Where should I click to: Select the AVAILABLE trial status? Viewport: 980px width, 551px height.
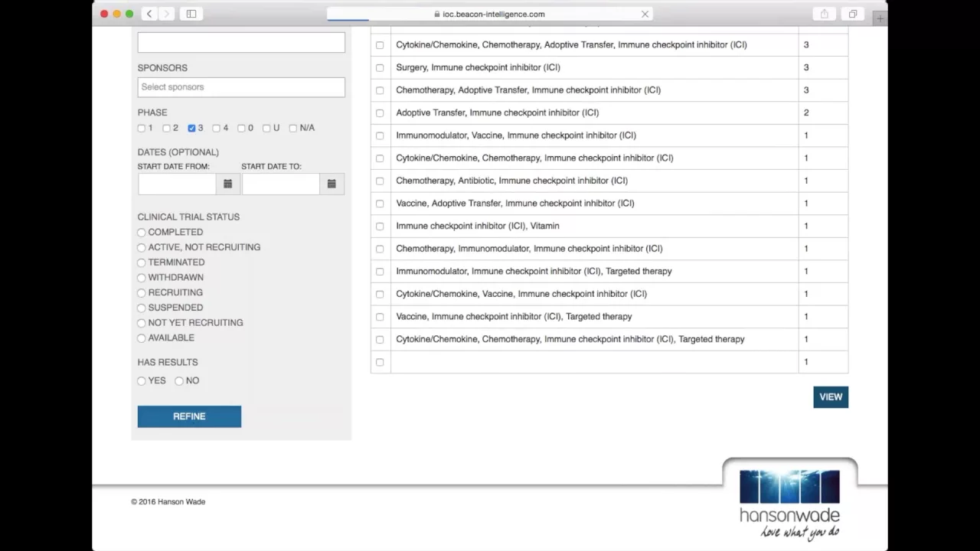coord(142,338)
